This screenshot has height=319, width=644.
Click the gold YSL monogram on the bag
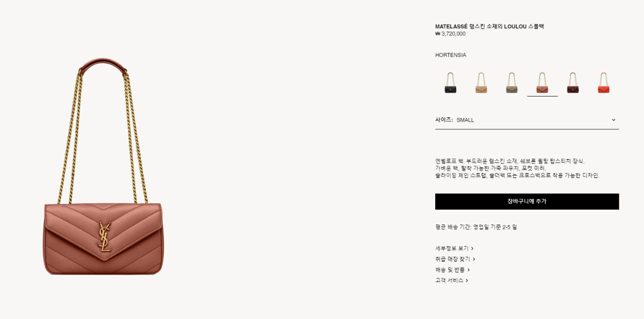(105, 237)
